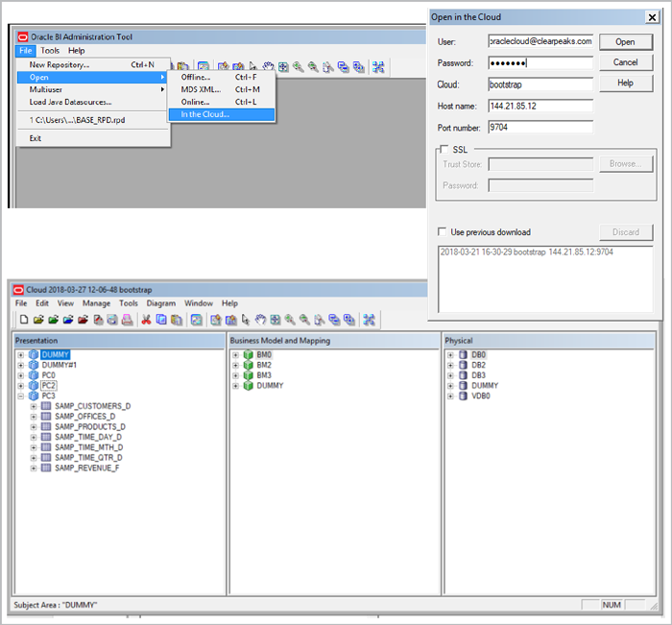Click auto layout icon in Administration Tool toolbar
The width and height of the screenshot is (672, 625).
[x=378, y=67]
